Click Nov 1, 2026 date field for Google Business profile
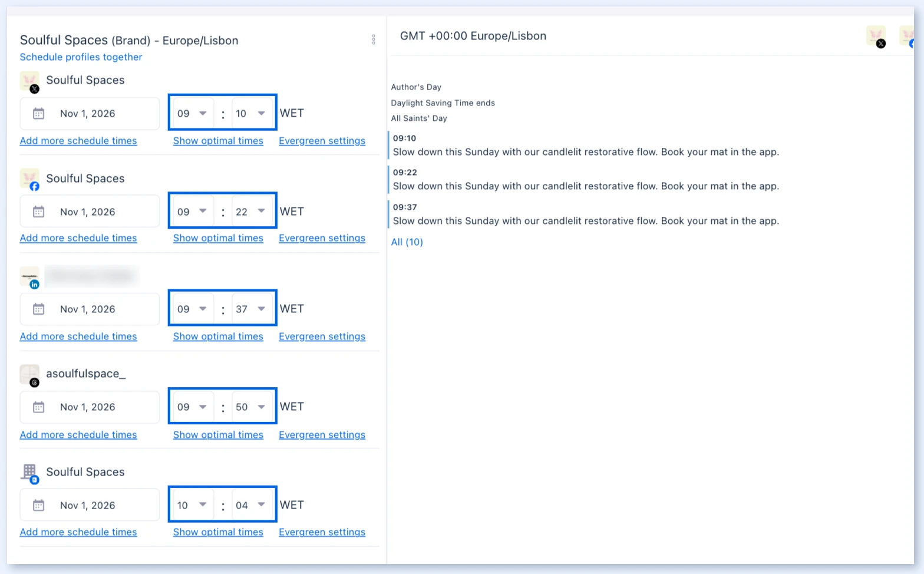The width and height of the screenshot is (924, 574). coord(90,505)
